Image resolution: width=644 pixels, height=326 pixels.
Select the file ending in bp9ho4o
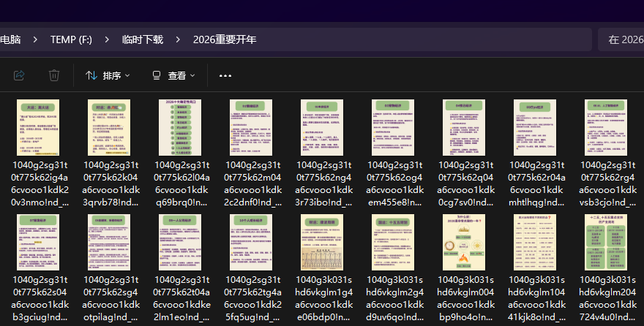pos(464,241)
